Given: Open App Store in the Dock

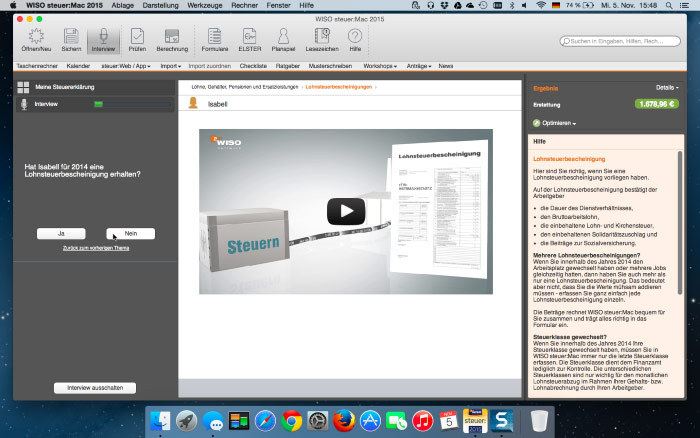Looking at the screenshot, I should click(370, 421).
